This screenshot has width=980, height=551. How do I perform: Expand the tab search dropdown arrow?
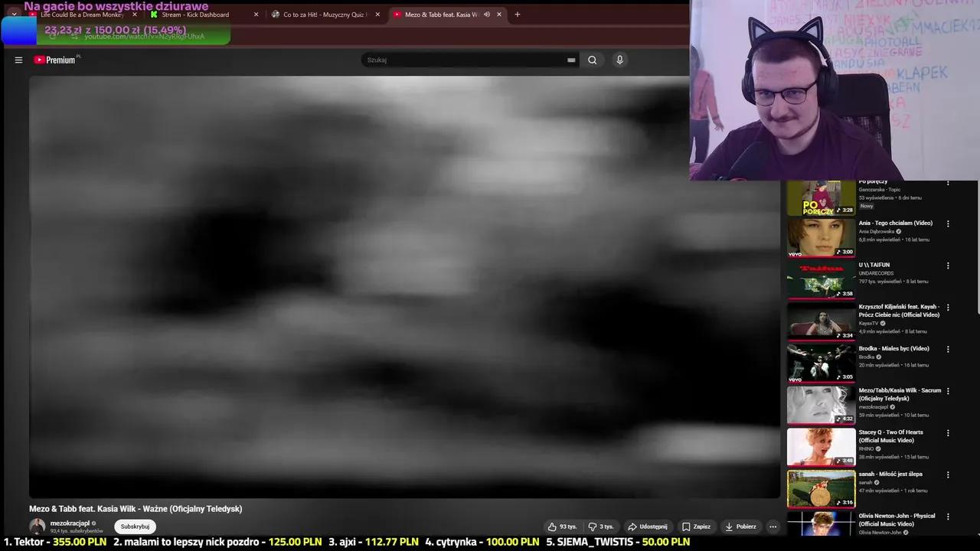14,15
